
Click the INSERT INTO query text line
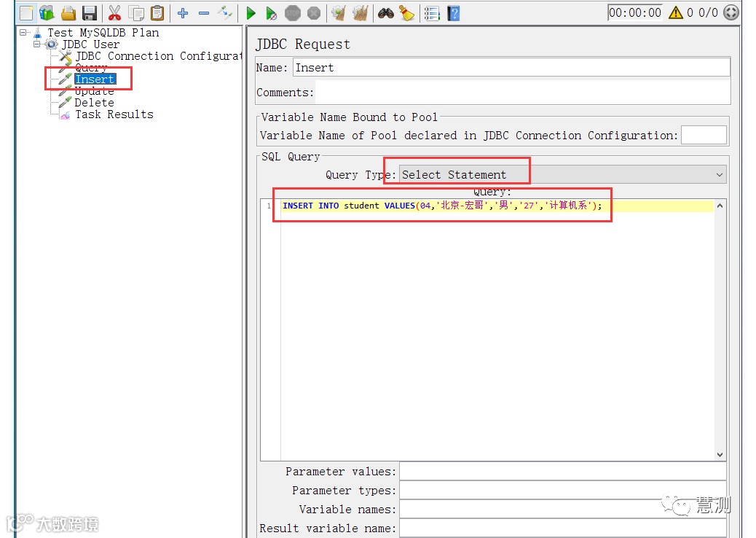coord(442,206)
